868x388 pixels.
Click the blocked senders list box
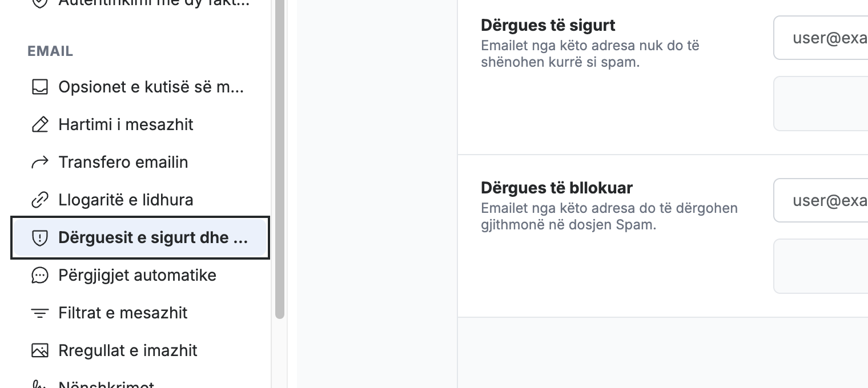click(x=821, y=266)
